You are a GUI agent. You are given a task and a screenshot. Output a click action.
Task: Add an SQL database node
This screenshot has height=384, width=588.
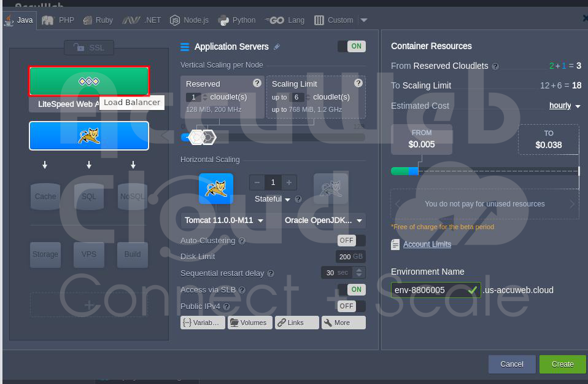pyautogui.click(x=89, y=196)
